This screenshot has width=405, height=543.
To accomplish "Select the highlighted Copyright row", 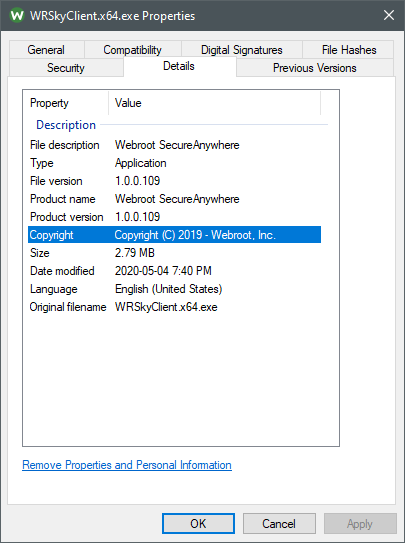I will (x=174, y=235).
